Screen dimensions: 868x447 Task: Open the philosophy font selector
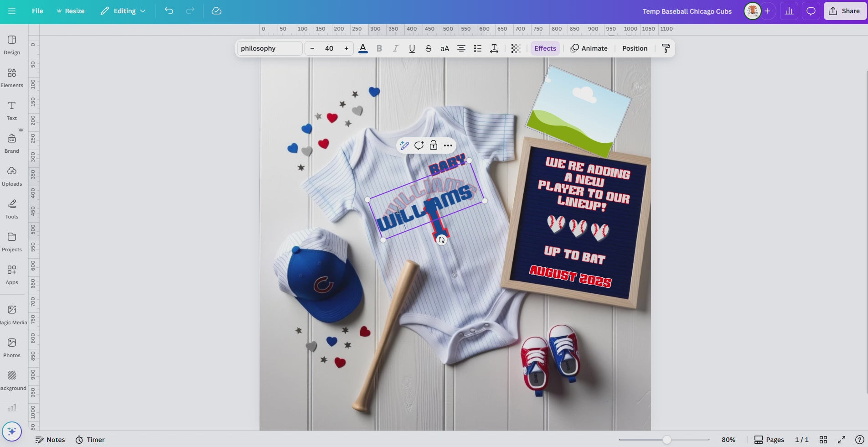[269, 48]
